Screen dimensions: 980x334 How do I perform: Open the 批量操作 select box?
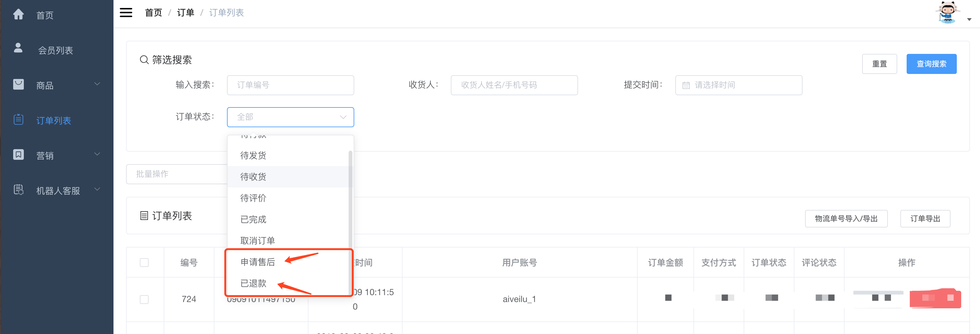177,174
